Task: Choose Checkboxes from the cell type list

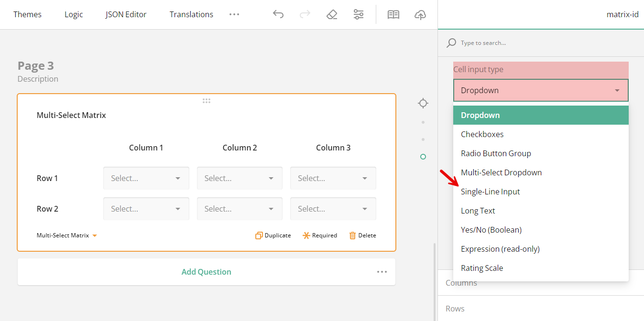Action: pos(482,134)
